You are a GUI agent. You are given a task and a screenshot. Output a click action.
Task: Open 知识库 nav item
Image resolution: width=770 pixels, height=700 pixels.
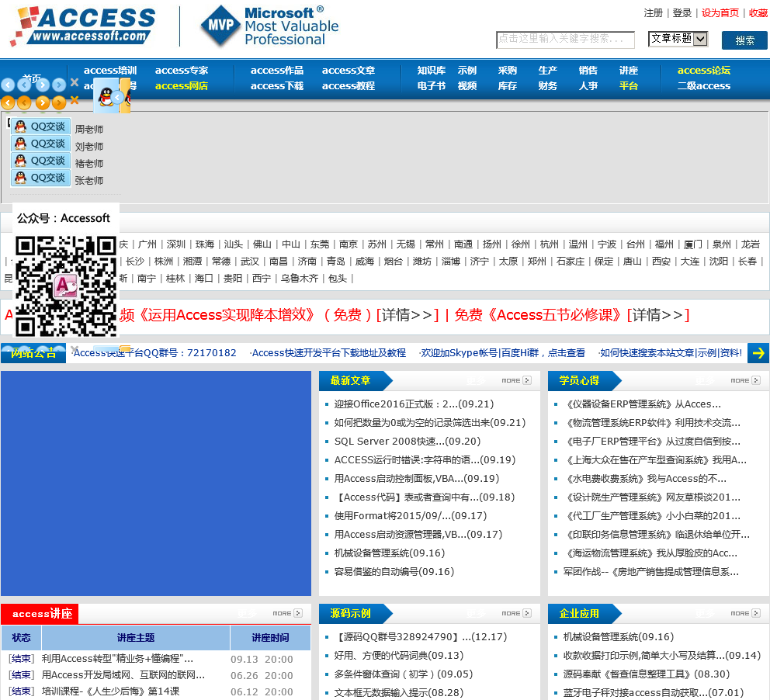pos(431,70)
